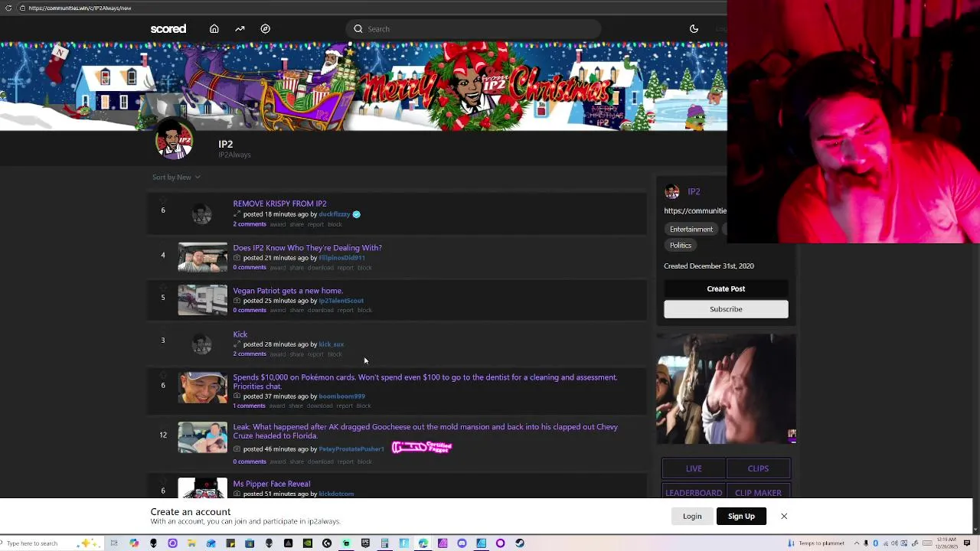The height and width of the screenshot is (551, 980).
Task: Select the Politics tag in sidebar
Action: pos(681,245)
